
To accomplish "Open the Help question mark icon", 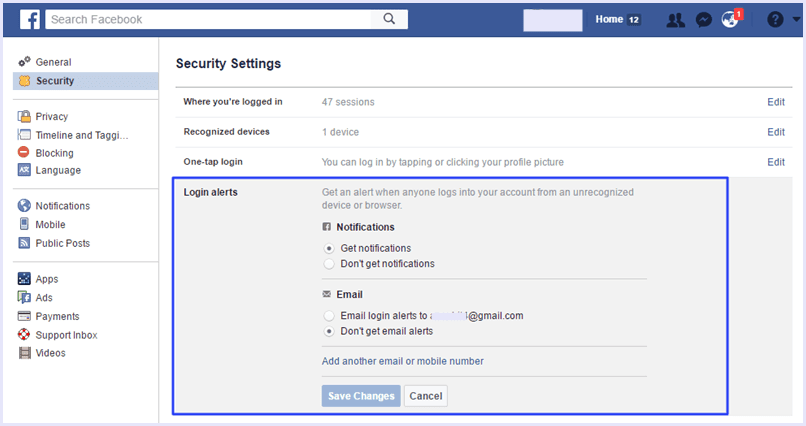I will [x=775, y=20].
